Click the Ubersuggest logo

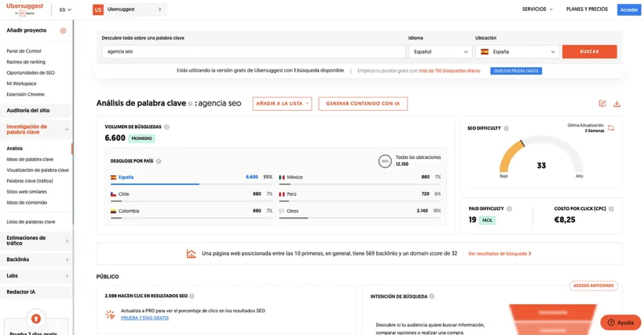[25, 9]
